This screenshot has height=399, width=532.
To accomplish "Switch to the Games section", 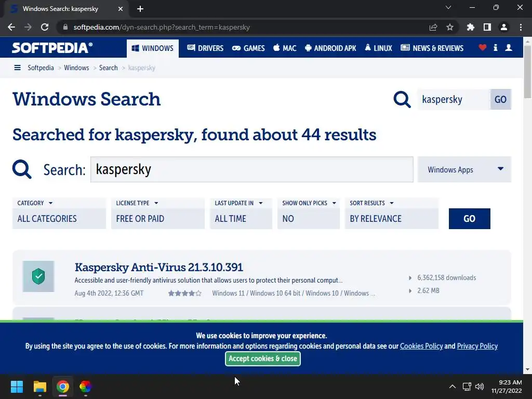I will tap(248, 48).
